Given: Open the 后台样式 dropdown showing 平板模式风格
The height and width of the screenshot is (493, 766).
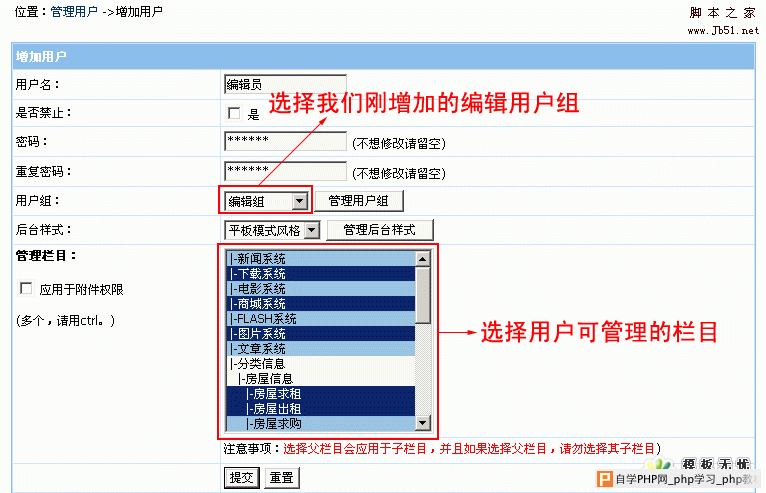Looking at the screenshot, I should [272, 230].
